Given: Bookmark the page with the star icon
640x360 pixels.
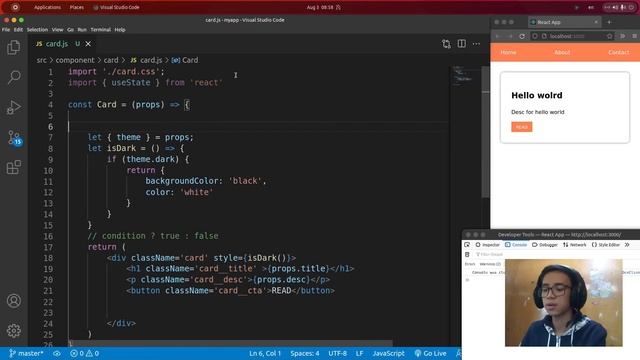Looking at the screenshot, I should coord(609,36).
